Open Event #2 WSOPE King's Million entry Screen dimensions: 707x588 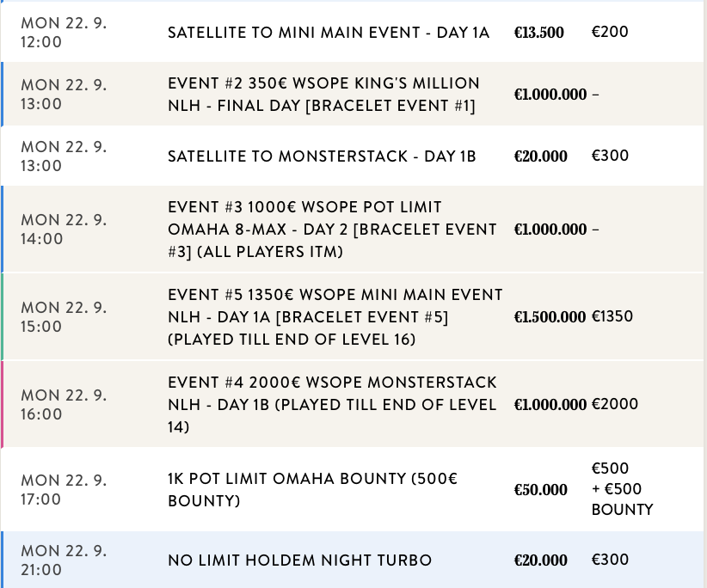click(x=323, y=95)
